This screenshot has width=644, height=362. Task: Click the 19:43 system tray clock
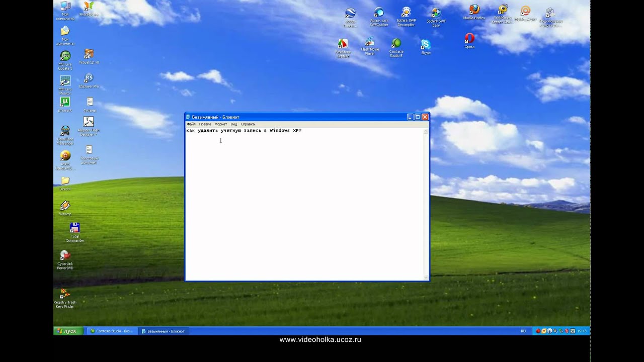[x=582, y=331]
